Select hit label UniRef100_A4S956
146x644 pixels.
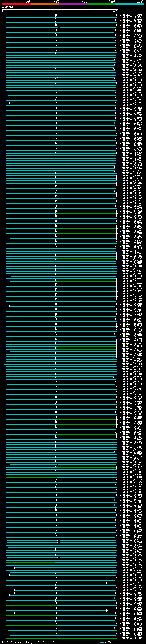coord(131,377)
